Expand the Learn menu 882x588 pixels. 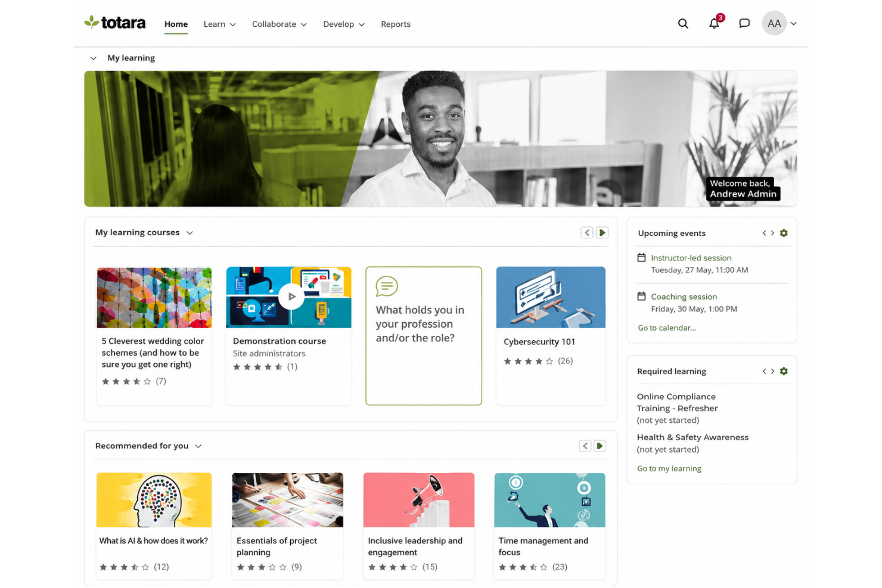[219, 24]
